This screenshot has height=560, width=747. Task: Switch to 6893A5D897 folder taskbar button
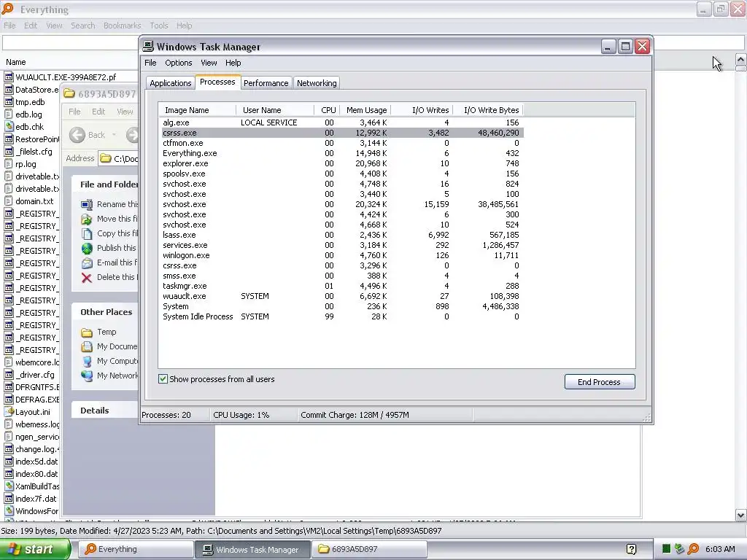coord(369,549)
